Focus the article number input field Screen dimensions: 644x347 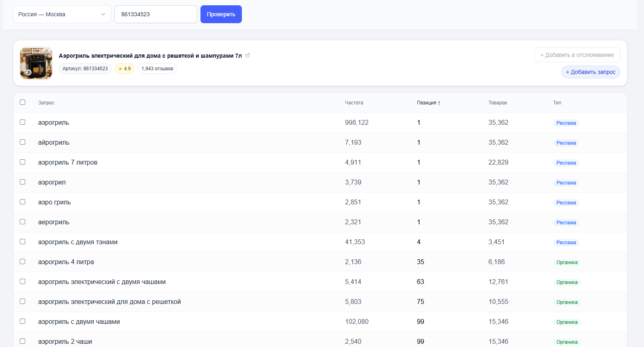(x=156, y=14)
